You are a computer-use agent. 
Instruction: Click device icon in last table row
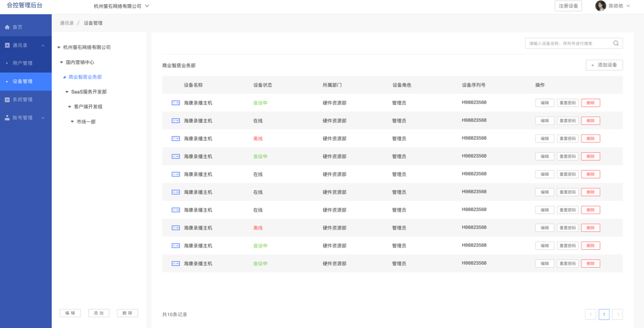[x=176, y=264]
